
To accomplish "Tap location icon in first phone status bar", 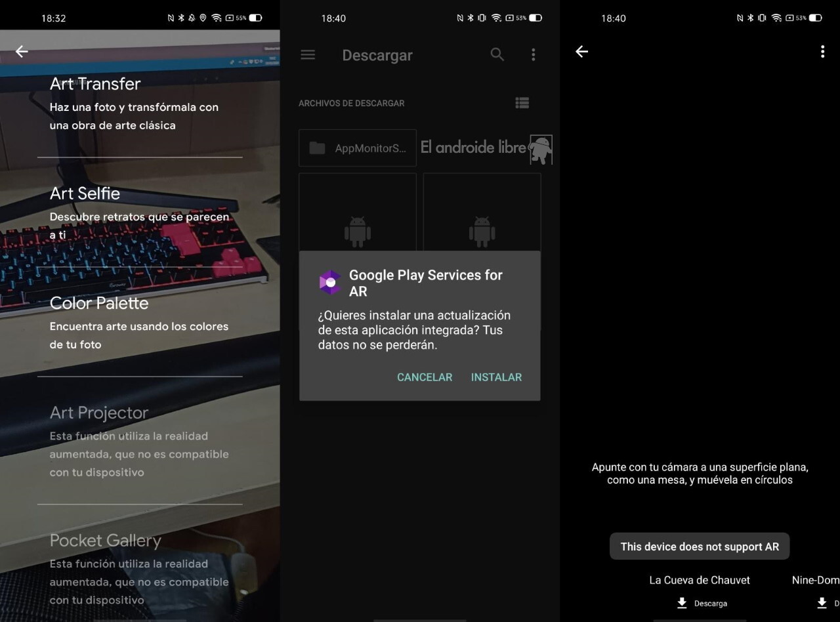I will [203, 18].
